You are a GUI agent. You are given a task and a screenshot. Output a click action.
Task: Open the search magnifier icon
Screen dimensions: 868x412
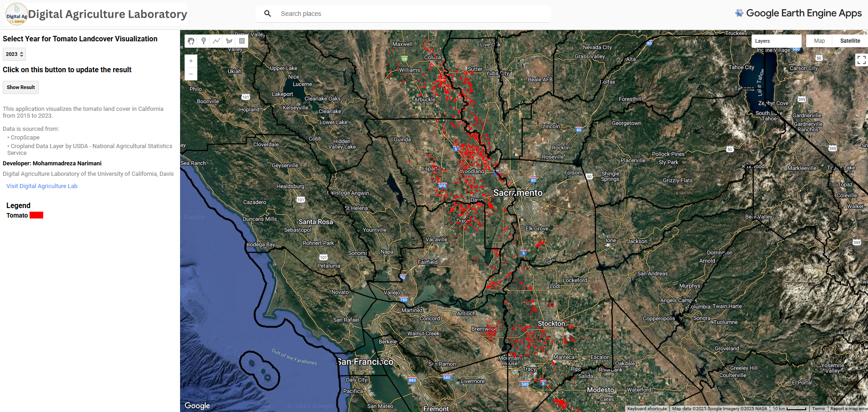click(267, 14)
